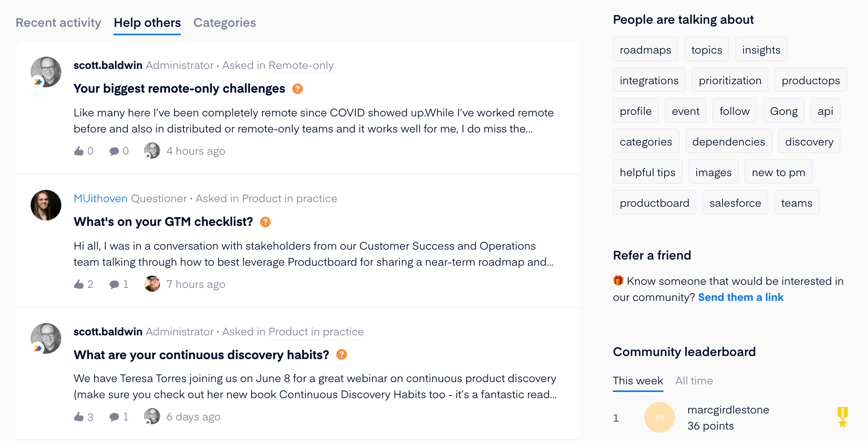Open the Remote-only category link
Viewport: 868px width, 441px height.
[x=301, y=65]
